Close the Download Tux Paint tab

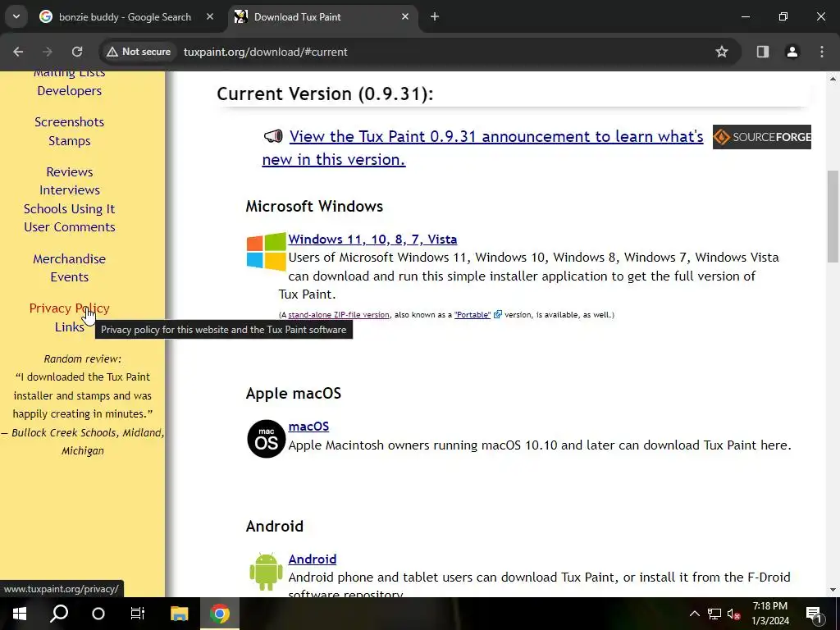pyautogui.click(x=405, y=16)
